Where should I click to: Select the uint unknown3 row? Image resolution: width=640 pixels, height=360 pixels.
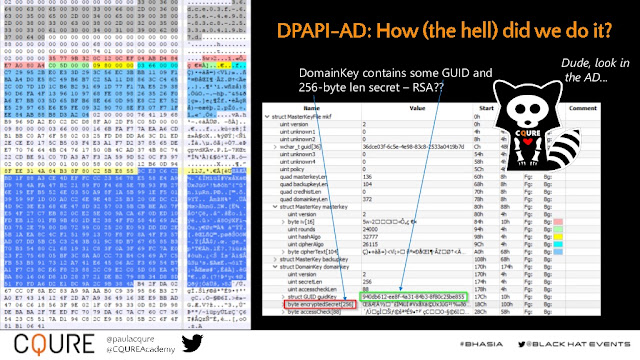(x=431, y=154)
